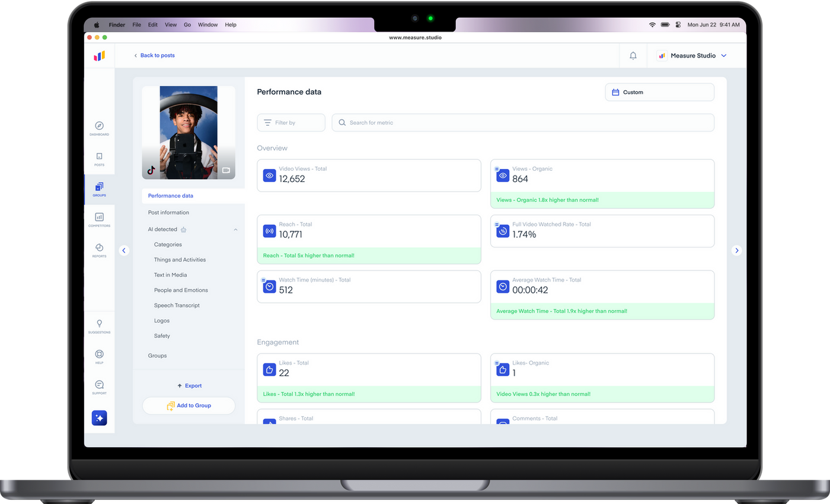Image resolution: width=830 pixels, height=504 pixels.
Task: Select the Performance data tab
Action: [193, 196]
